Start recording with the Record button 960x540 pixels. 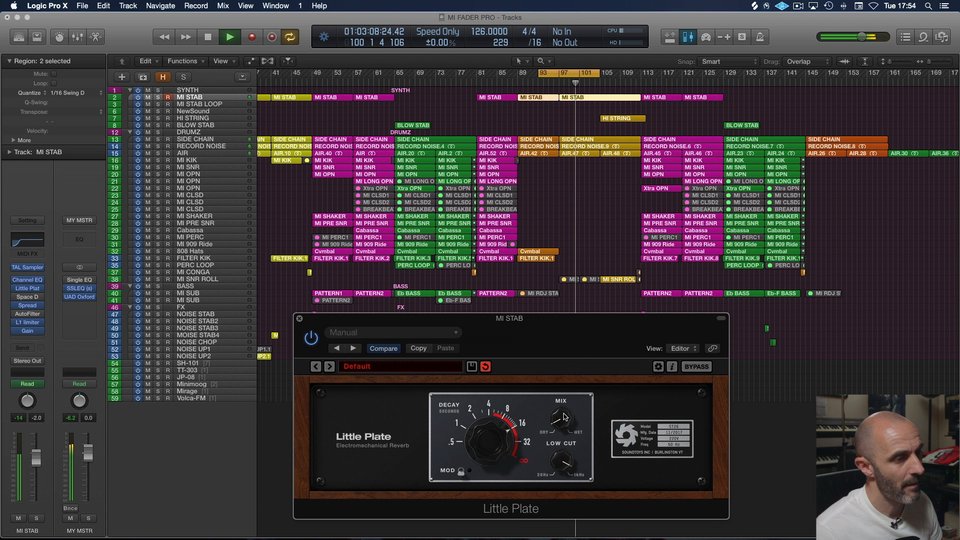point(252,37)
